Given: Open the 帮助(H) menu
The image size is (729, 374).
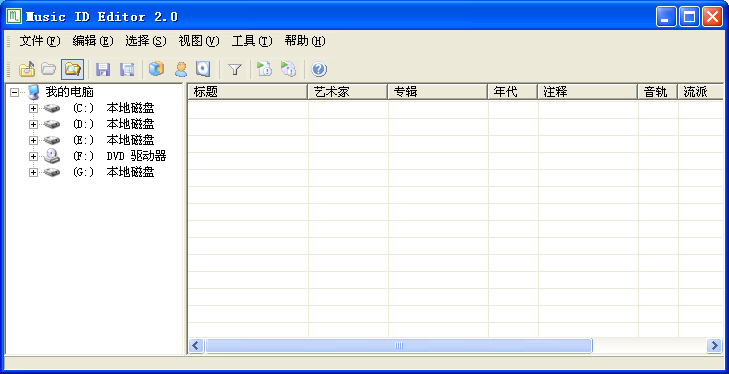Looking at the screenshot, I should [x=305, y=41].
